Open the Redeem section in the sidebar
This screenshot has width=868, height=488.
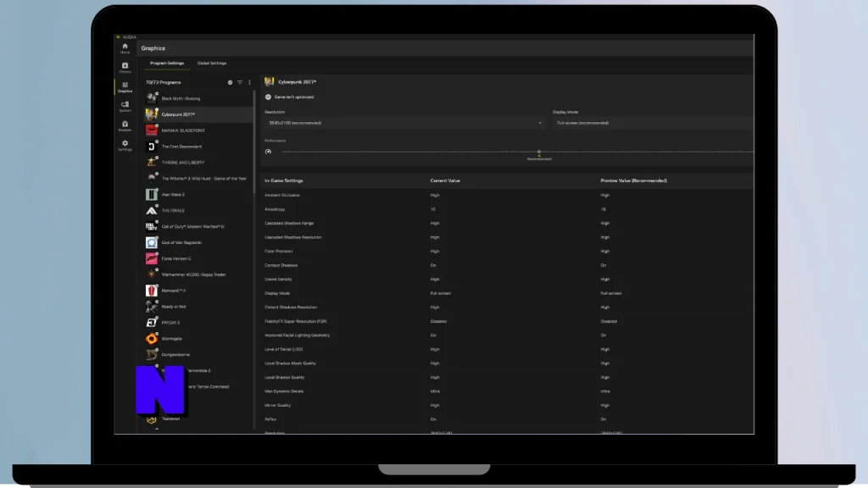(125, 125)
